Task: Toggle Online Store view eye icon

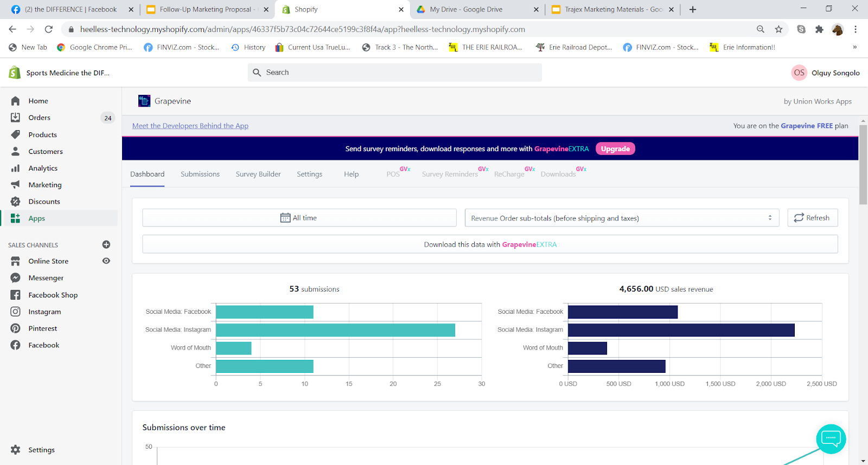Action: pos(106,261)
